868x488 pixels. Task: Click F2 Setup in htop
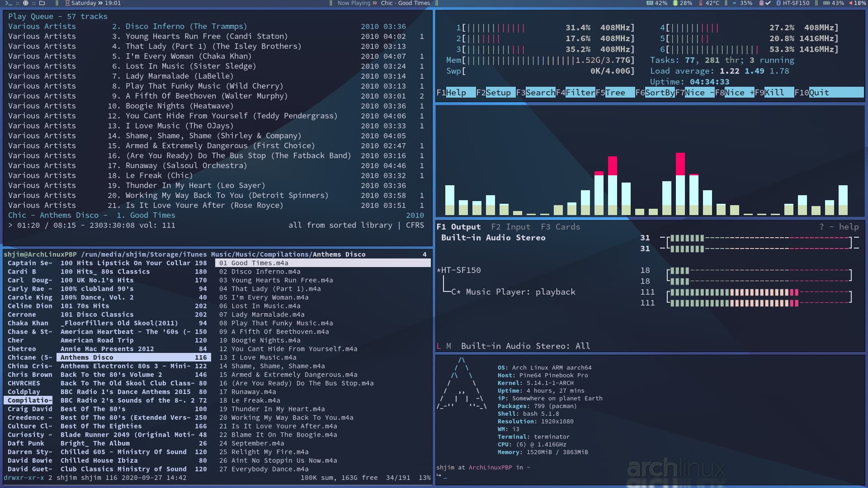click(x=495, y=93)
